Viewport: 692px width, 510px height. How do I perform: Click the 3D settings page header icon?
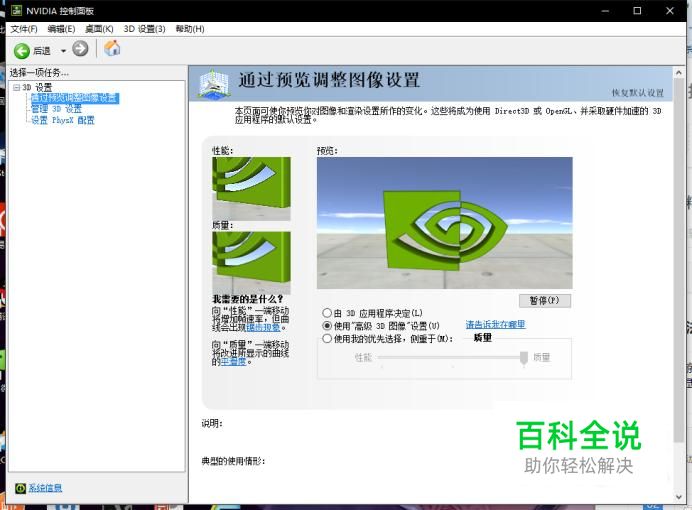pyautogui.click(x=214, y=83)
